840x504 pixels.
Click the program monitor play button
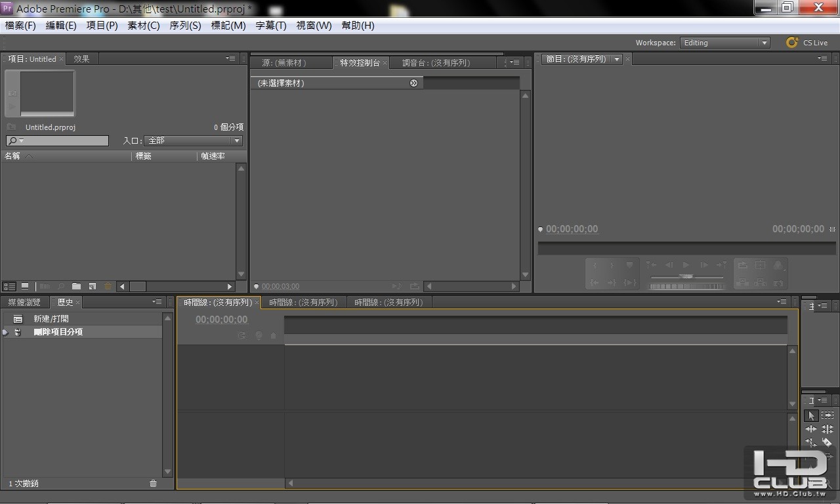point(686,265)
